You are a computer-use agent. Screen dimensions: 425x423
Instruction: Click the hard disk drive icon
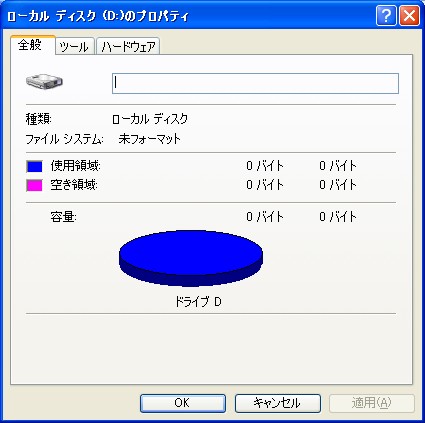[44, 81]
